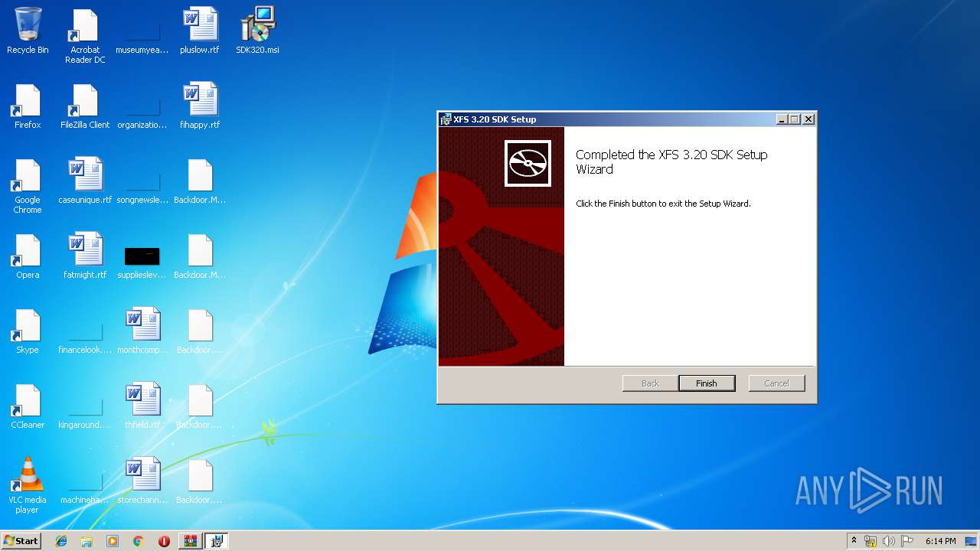
Task: Click the disc logo in the setup banner
Action: 528,163
